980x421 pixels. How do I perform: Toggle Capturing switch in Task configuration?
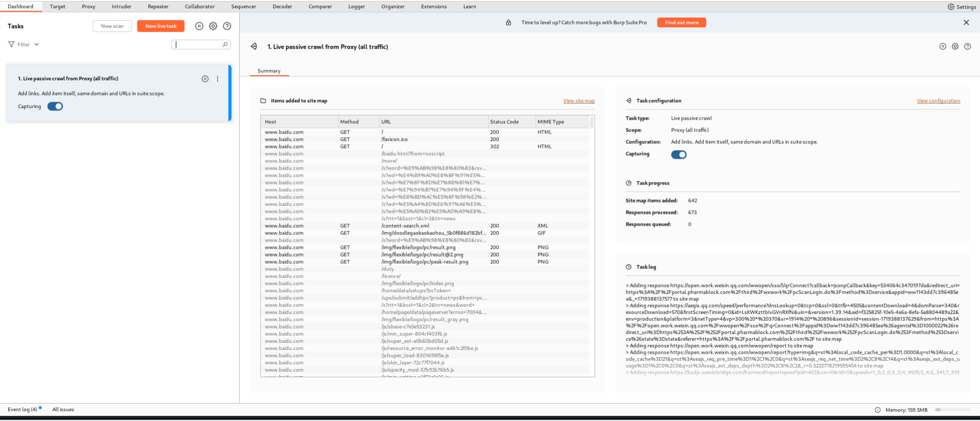point(679,155)
